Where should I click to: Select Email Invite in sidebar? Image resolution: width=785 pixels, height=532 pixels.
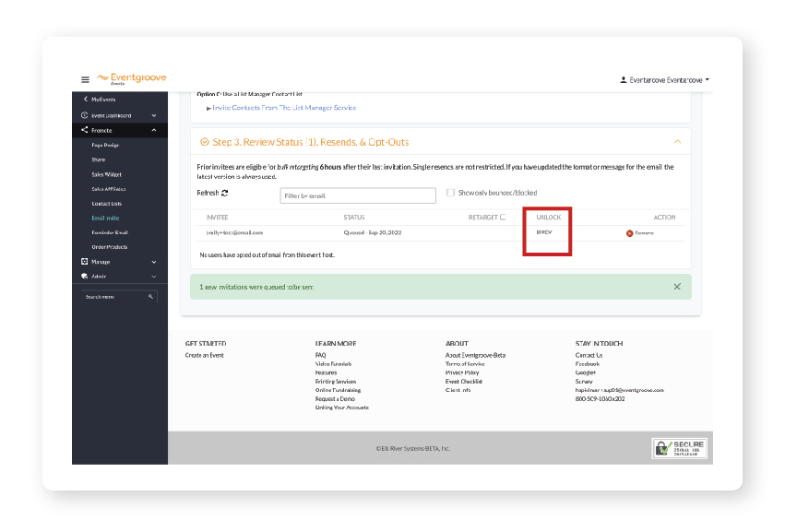pyautogui.click(x=105, y=219)
